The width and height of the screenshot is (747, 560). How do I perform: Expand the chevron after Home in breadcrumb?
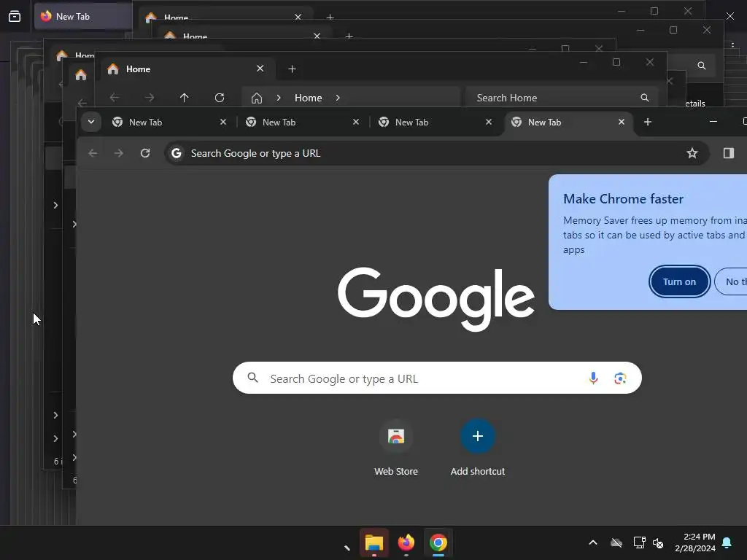click(338, 98)
